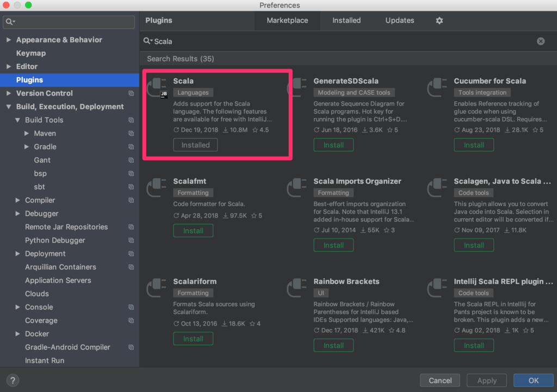
Task: Click project-level icon beside bsp
Action: tap(131, 173)
